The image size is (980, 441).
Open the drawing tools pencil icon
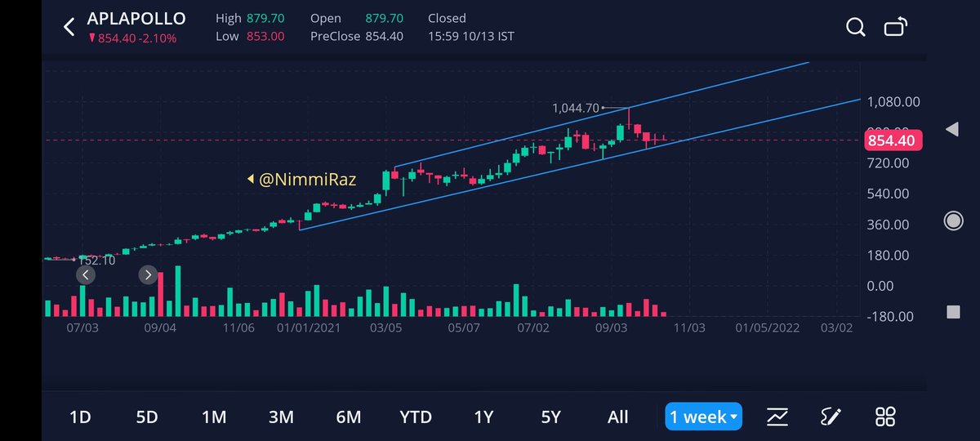[831, 416]
